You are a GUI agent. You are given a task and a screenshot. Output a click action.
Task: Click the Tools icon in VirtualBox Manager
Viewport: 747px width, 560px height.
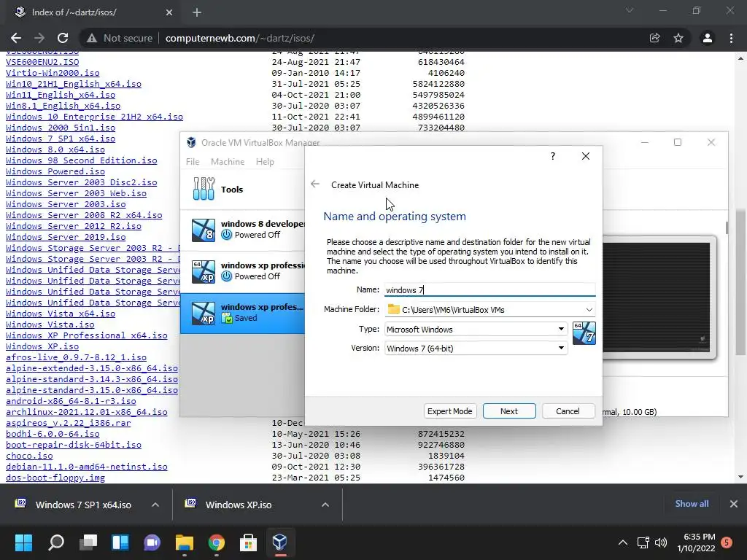click(x=204, y=189)
